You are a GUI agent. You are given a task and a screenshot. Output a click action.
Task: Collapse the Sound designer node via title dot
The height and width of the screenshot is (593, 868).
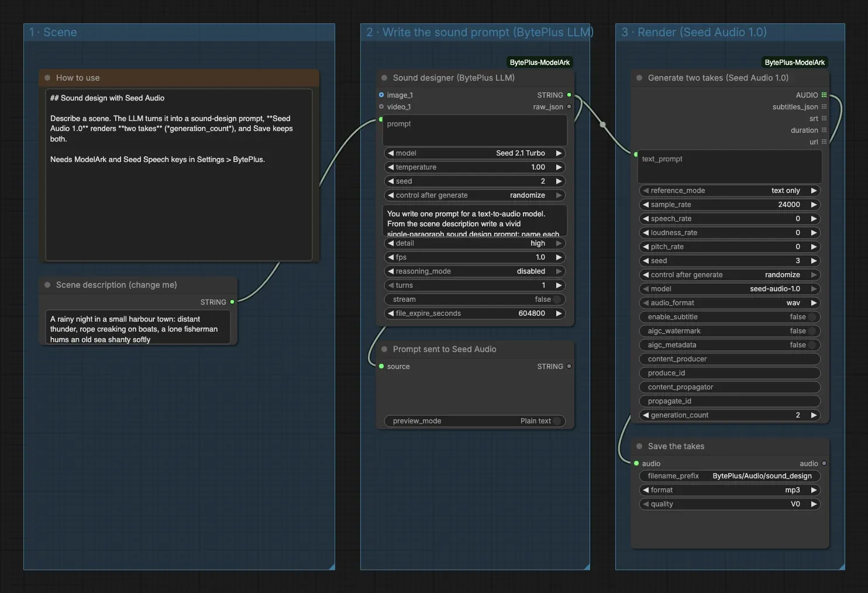click(384, 78)
